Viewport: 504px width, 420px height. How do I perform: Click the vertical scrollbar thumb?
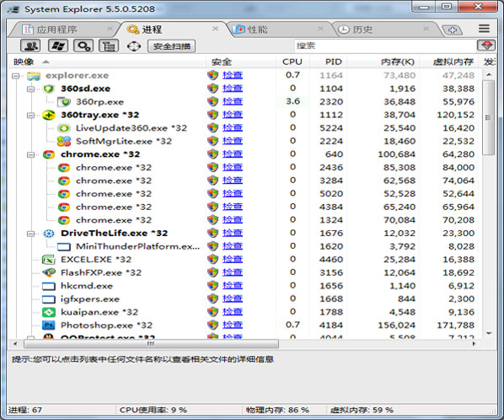489,117
